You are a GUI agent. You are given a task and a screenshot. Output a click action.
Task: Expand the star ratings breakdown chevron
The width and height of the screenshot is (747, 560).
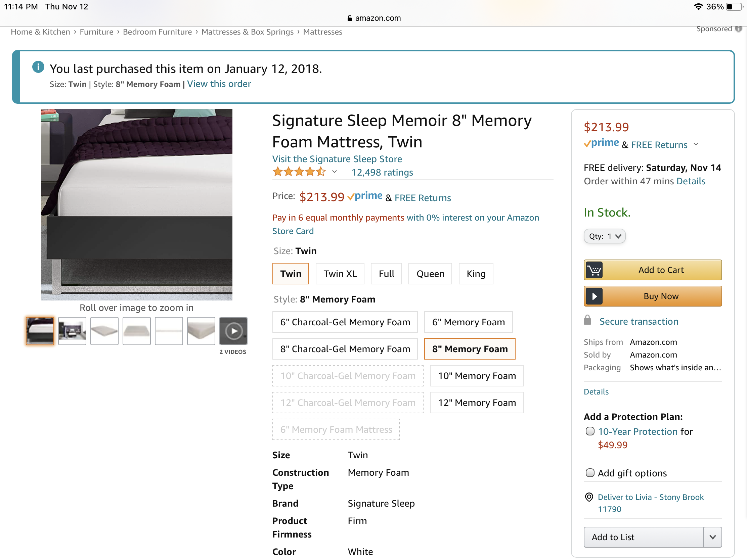point(334,172)
